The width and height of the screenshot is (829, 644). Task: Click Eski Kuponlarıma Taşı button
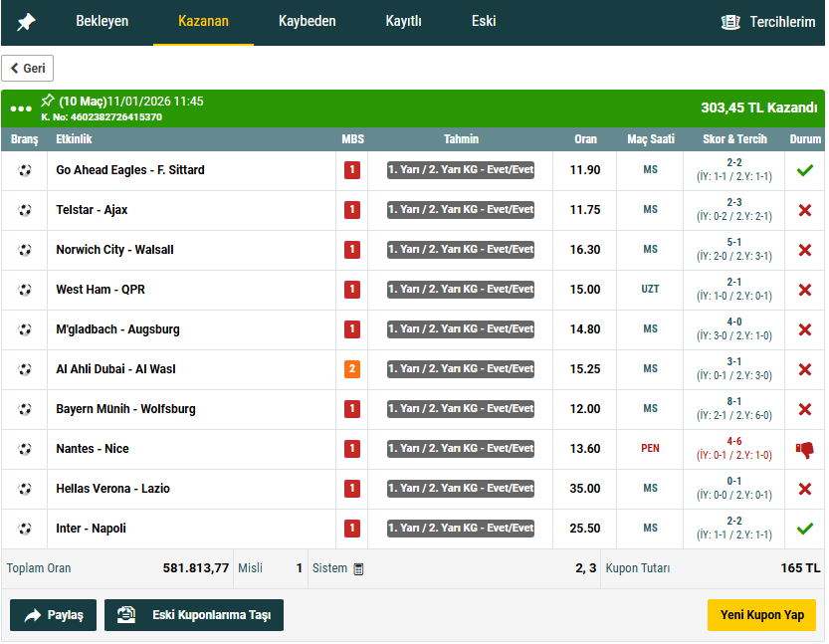click(x=194, y=615)
